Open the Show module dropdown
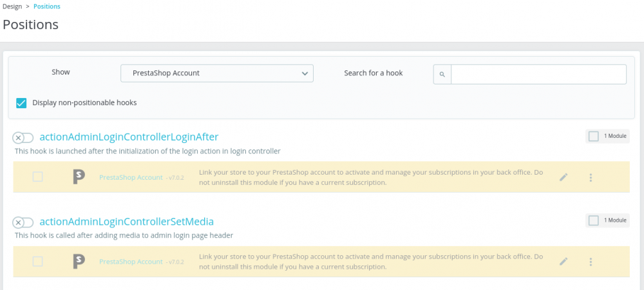 (x=216, y=73)
